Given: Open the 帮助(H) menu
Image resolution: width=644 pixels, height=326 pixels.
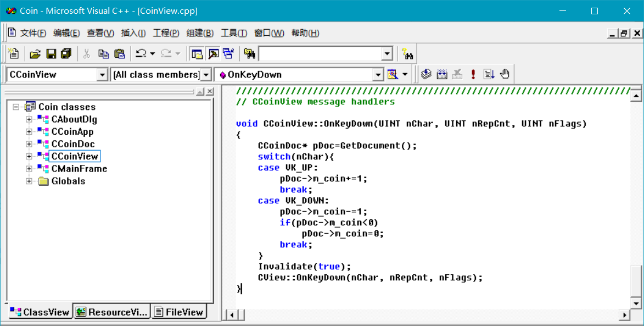Looking at the screenshot, I should [x=305, y=34].
